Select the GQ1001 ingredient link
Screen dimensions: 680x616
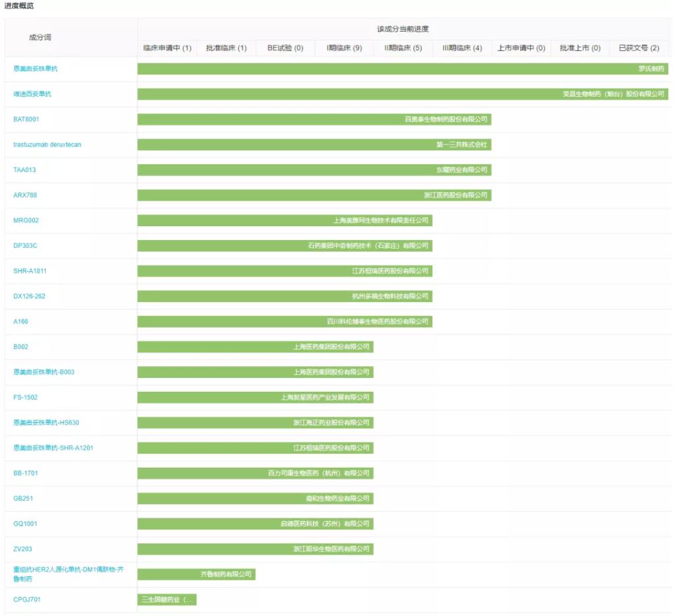point(27,524)
